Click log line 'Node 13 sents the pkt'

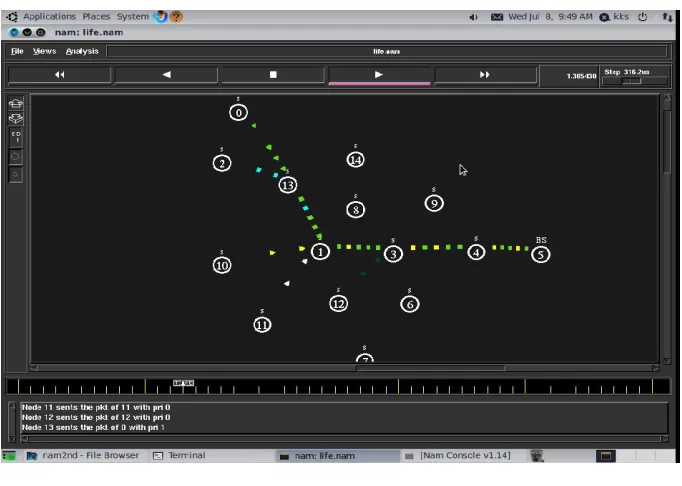tap(93, 427)
